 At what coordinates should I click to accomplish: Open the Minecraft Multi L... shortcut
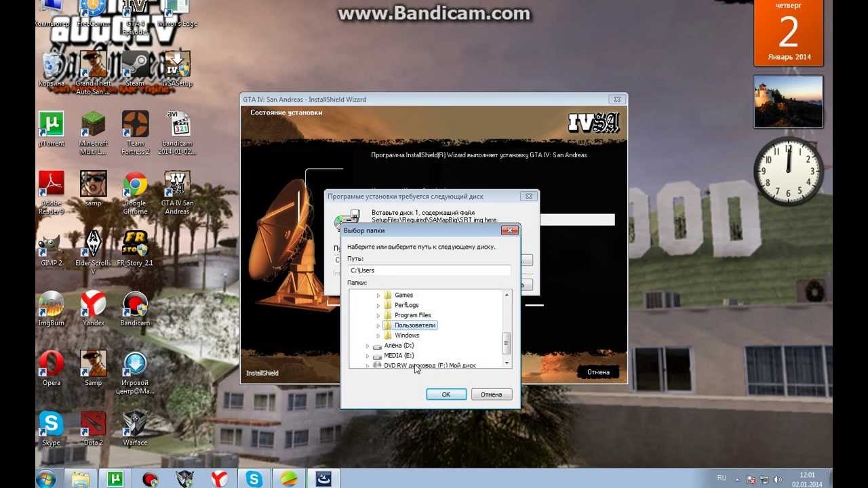94,133
